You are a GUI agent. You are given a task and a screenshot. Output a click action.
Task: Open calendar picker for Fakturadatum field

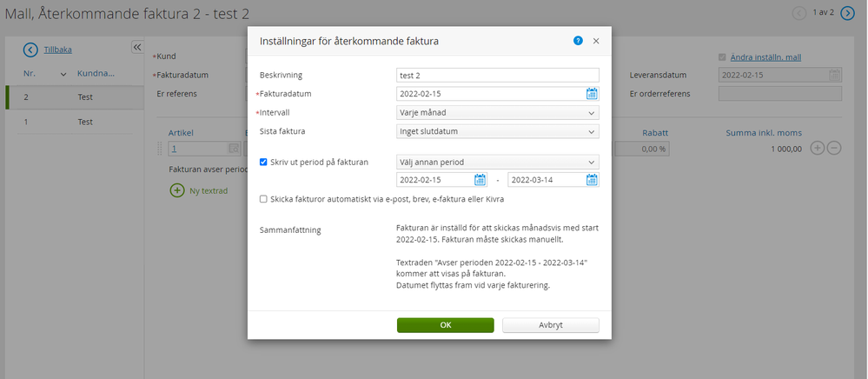coord(592,94)
